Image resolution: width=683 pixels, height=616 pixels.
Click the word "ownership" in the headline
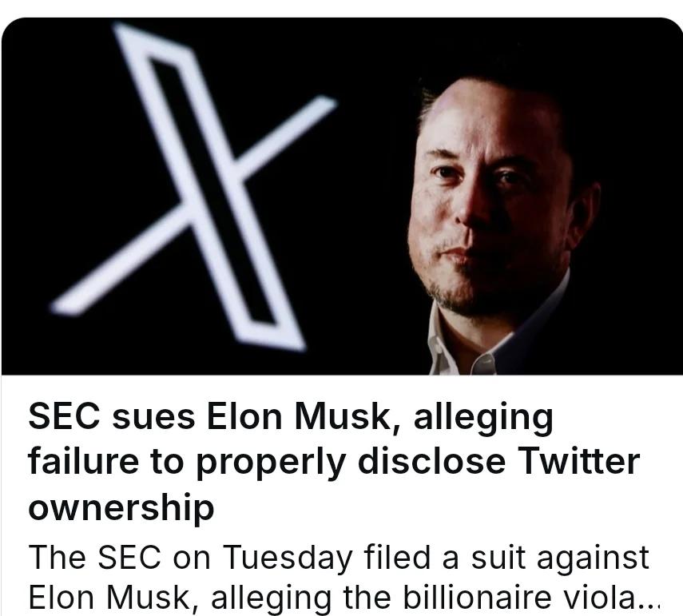pos(121,508)
